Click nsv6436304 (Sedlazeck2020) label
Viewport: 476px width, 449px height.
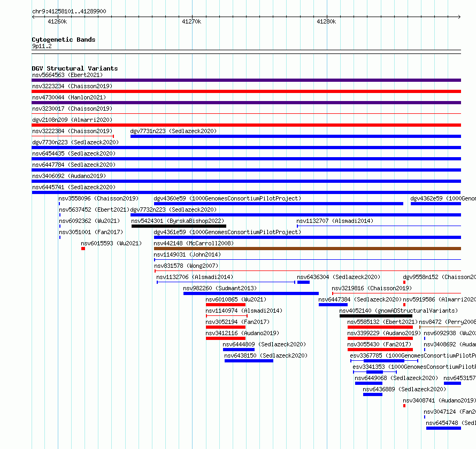(339, 277)
